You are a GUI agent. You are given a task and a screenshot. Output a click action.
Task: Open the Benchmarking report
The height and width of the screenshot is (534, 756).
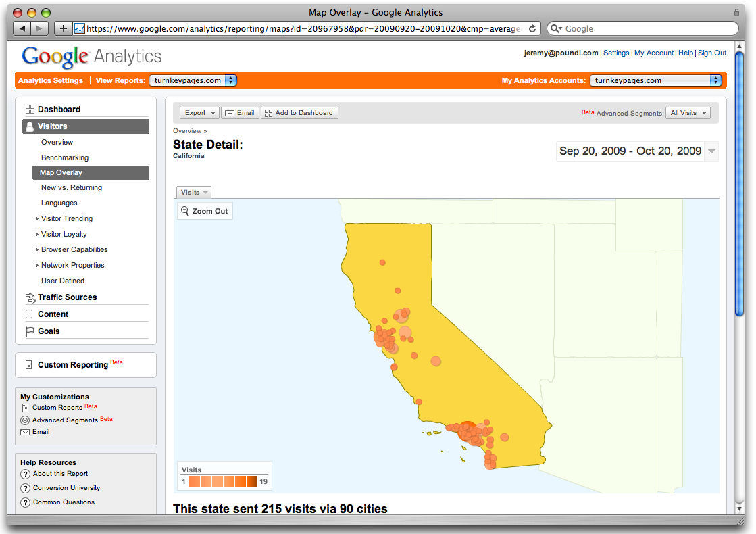[x=65, y=157]
